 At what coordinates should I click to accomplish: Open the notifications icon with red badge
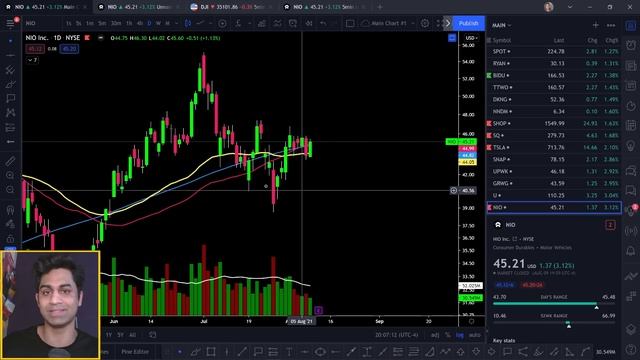tap(631, 211)
